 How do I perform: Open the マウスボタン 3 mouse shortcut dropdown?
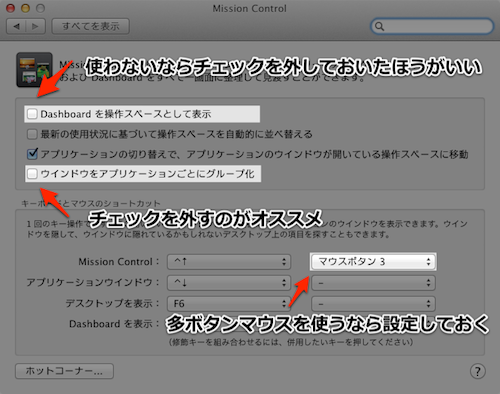373,262
